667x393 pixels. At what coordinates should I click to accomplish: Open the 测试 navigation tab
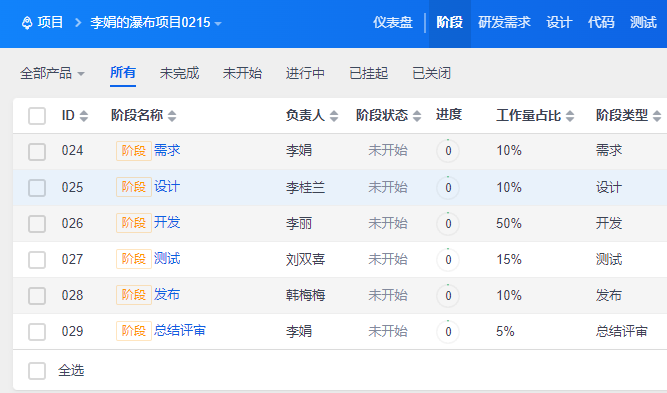click(x=643, y=23)
